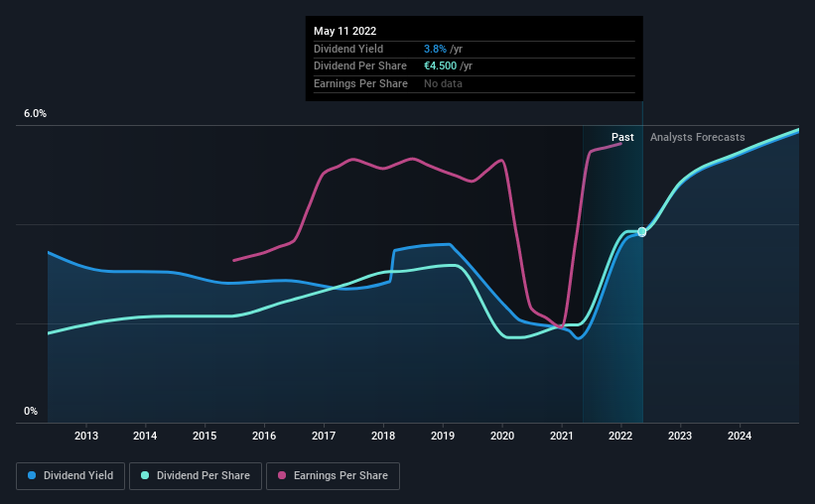This screenshot has width=815, height=504.
Task: Click the tooltip 'Dividend Yield' row label
Action: pos(348,49)
